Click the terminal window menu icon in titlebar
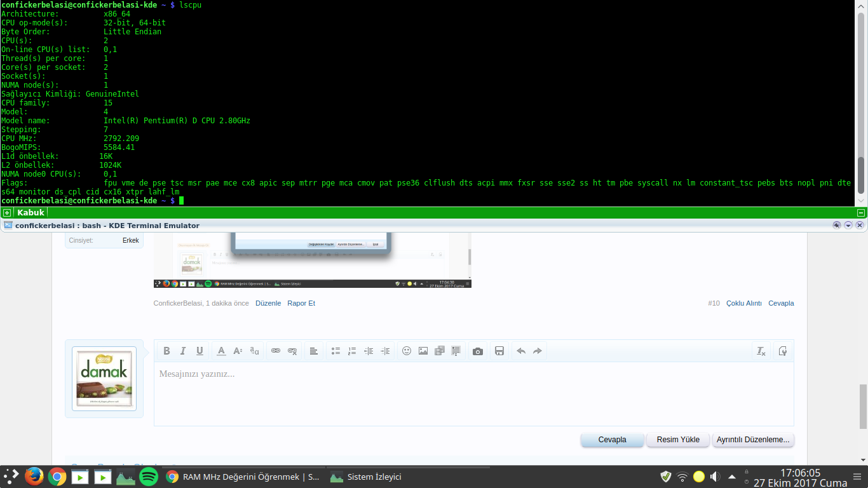This screenshot has width=868, height=488. pyautogui.click(x=8, y=225)
